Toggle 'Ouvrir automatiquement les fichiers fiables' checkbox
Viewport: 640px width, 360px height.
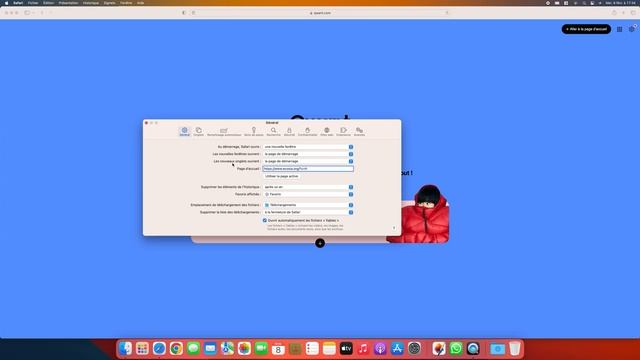pyautogui.click(x=264, y=220)
